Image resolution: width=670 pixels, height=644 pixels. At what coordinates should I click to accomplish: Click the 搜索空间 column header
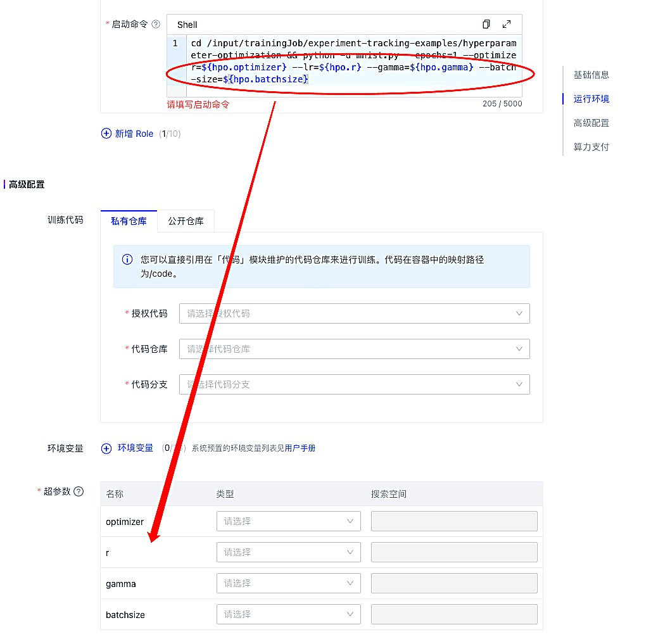(388, 494)
